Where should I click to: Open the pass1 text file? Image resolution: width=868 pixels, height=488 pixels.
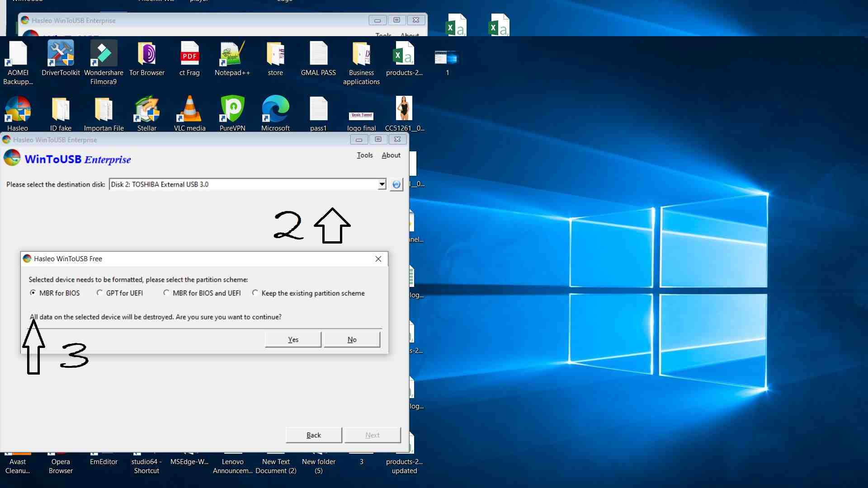click(318, 113)
